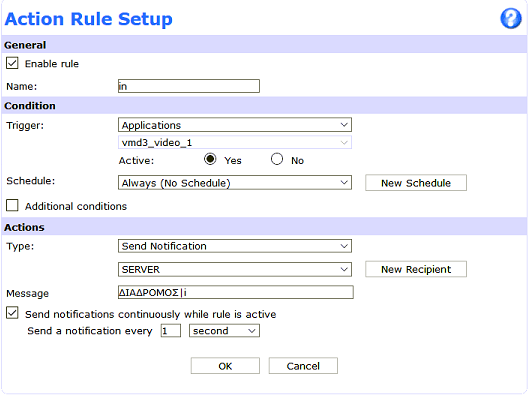
Task: Select the No radio button for Active
Action: tap(277, 159)
